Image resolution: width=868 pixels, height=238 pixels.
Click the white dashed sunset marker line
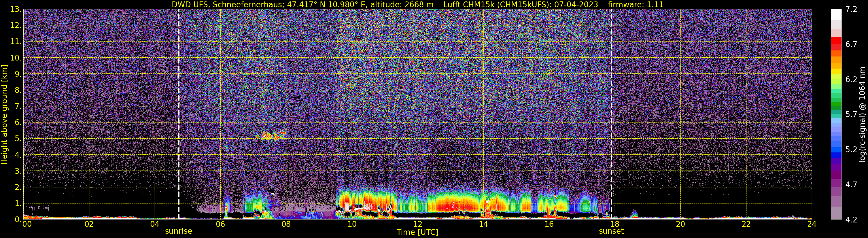click(x=611, y=114)
